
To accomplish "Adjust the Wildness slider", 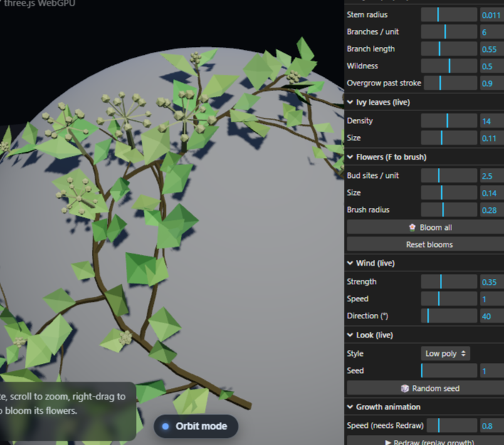I will [449, 66].
